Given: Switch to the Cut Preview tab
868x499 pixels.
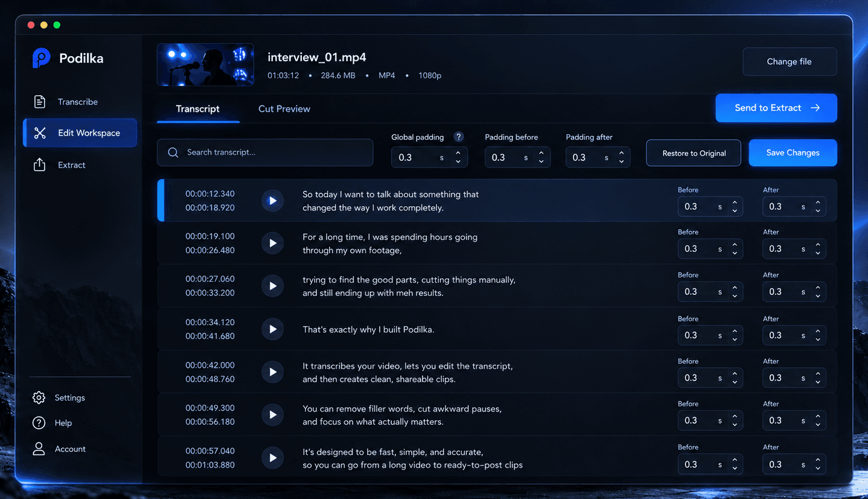Looking at the screenshot, I should [x=285, y=109].
